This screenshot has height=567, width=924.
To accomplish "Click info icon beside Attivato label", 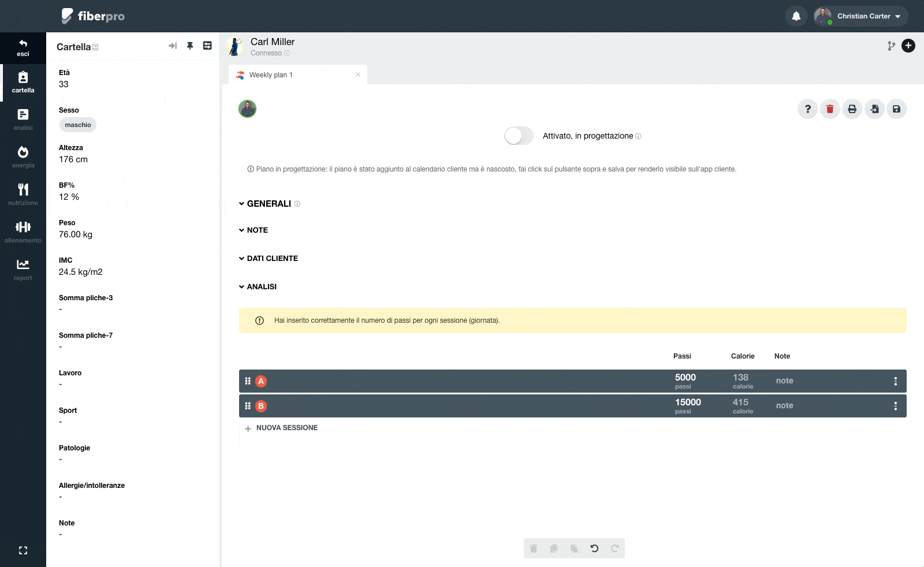I will 638,136.
